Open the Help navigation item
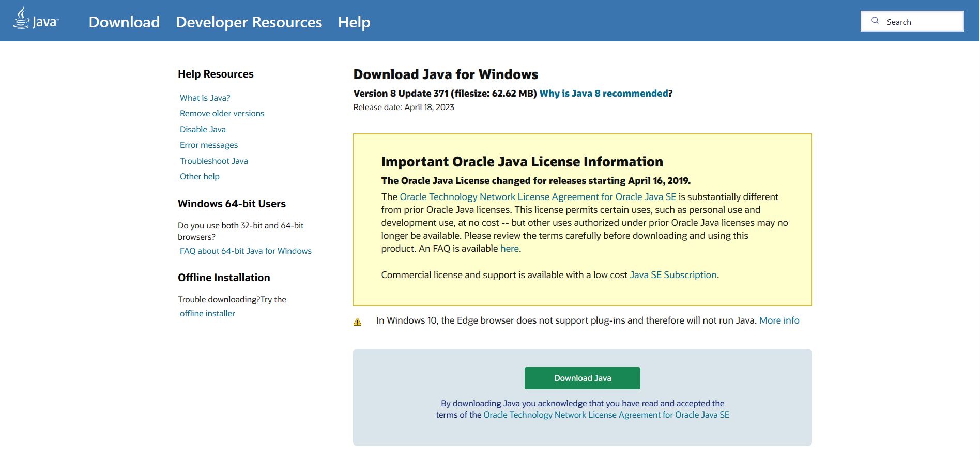The width and height of the screenshot is (980, 459). pos(354,22)
